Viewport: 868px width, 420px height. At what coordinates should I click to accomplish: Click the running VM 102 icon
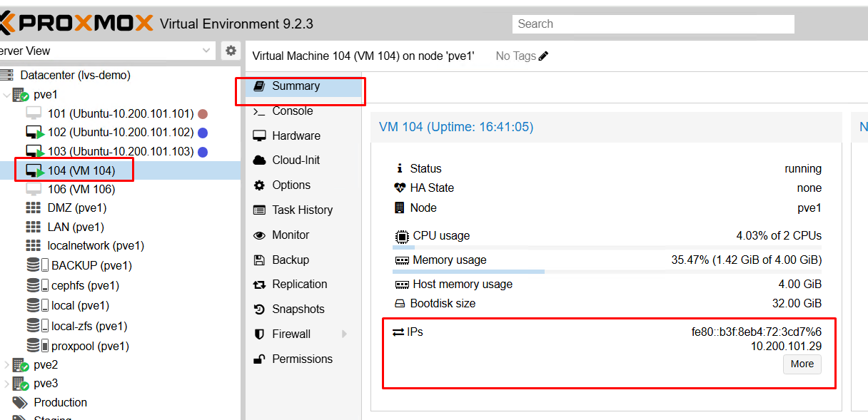point(34,133)
